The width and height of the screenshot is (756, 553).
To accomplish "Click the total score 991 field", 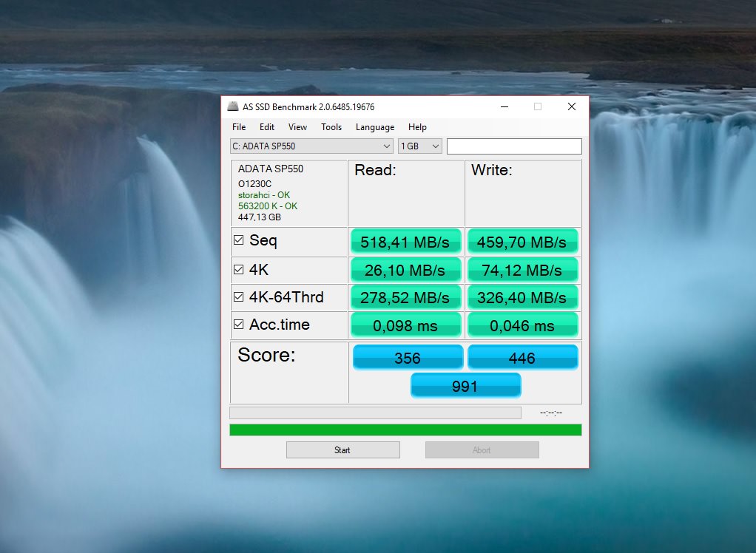I will point(465,386).
